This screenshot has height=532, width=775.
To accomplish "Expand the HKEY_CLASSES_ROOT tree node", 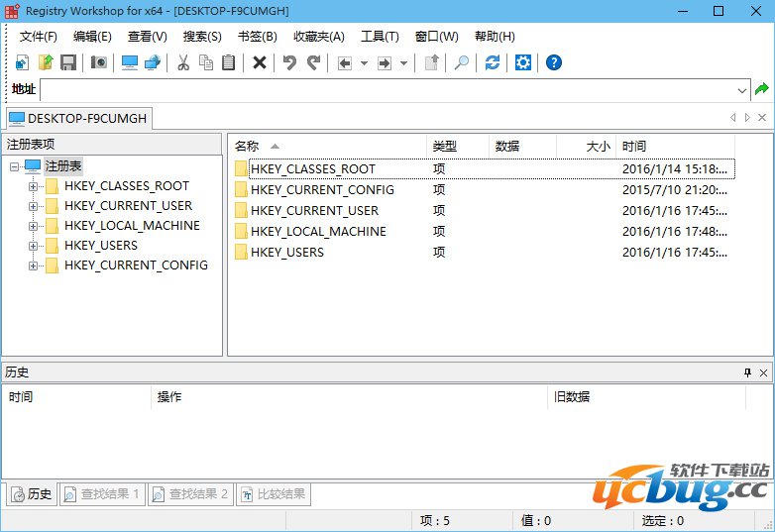I will click(x=33, y=186).
